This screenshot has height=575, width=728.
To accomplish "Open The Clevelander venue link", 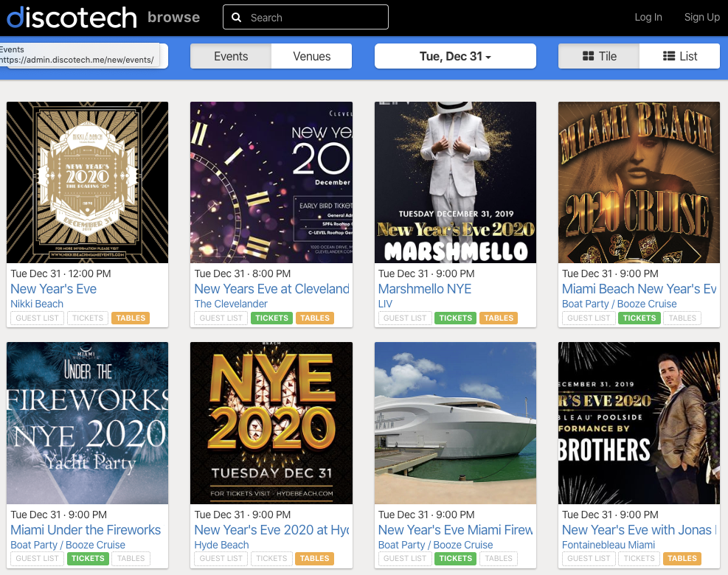I will (x=231, y=304).
